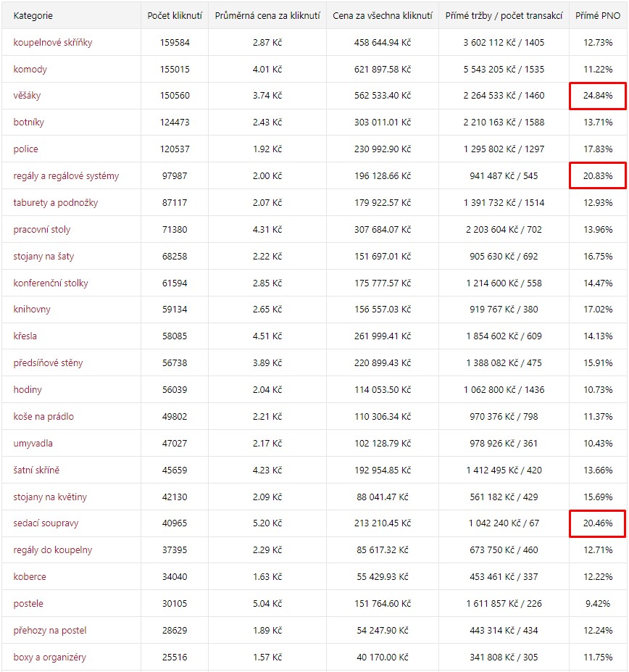Click the taburety a podnožky link
This screenshot has width=629, height=672.
pyautogui.click(x=55, y=202)
